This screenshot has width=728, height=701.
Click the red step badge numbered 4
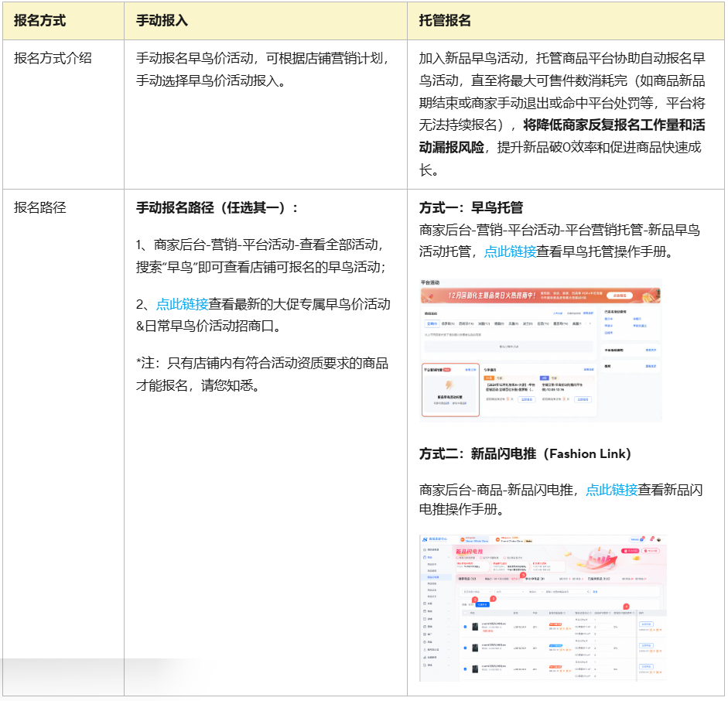coord(626,607)
